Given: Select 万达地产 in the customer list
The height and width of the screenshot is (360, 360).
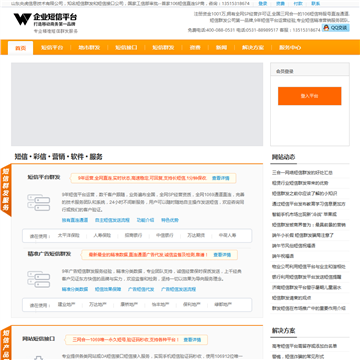Looking at the screenshot, I should 98,304.
